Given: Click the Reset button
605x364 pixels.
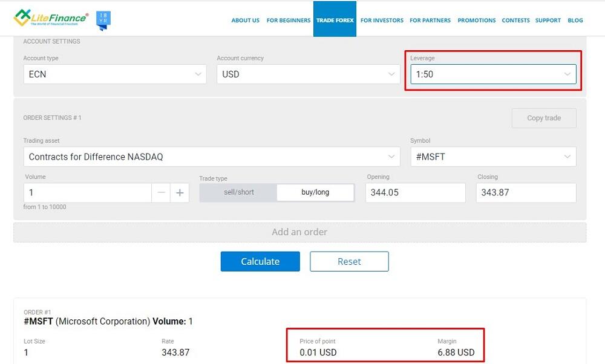Looking at the screenshot, I should tap(349, 262).
